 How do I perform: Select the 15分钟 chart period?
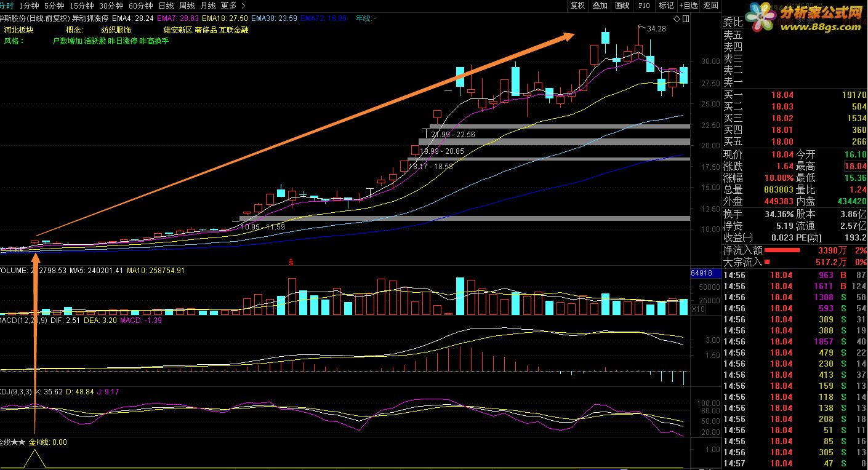[x=81, y=6]
